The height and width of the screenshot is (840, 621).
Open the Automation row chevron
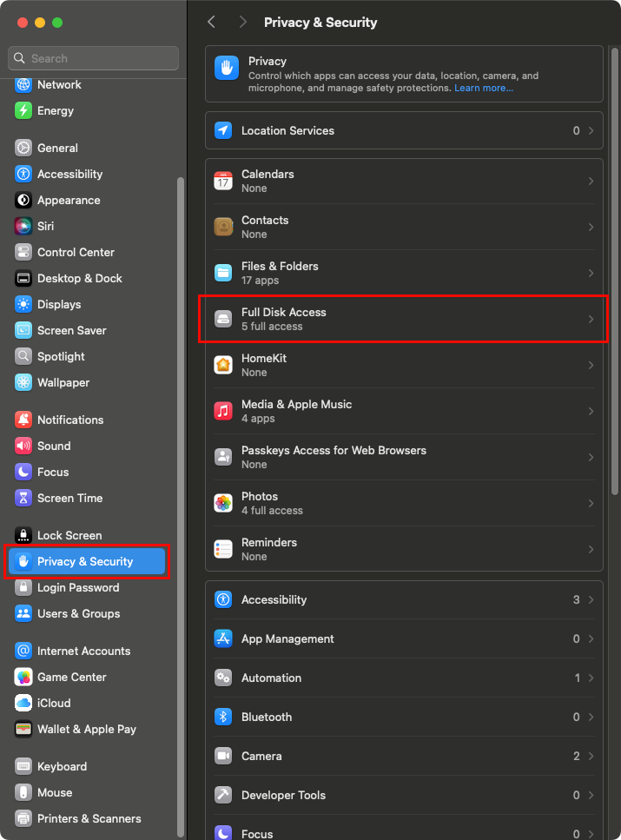click(591, 678)
